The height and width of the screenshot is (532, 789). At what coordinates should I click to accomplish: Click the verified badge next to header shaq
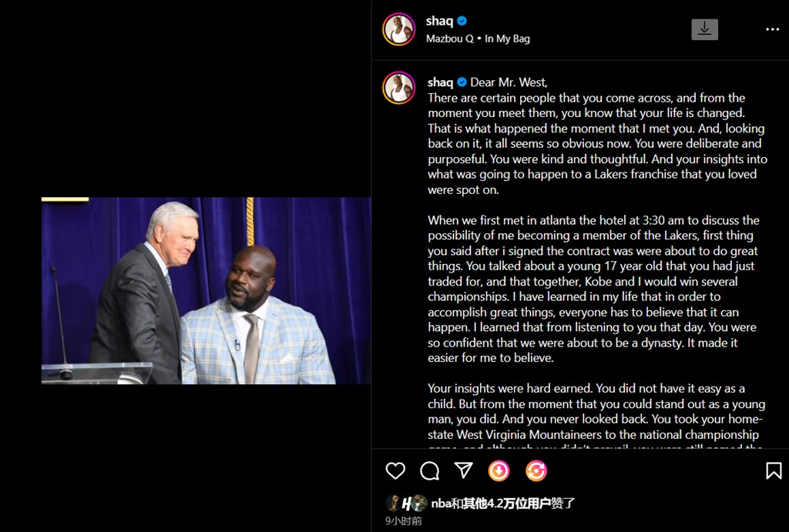(462, 22)
